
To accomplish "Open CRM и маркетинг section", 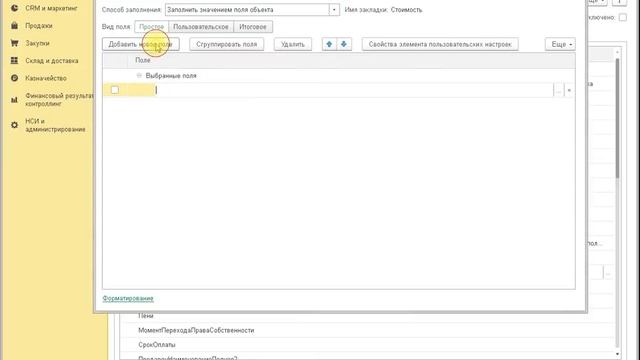I will coord(51,8).
